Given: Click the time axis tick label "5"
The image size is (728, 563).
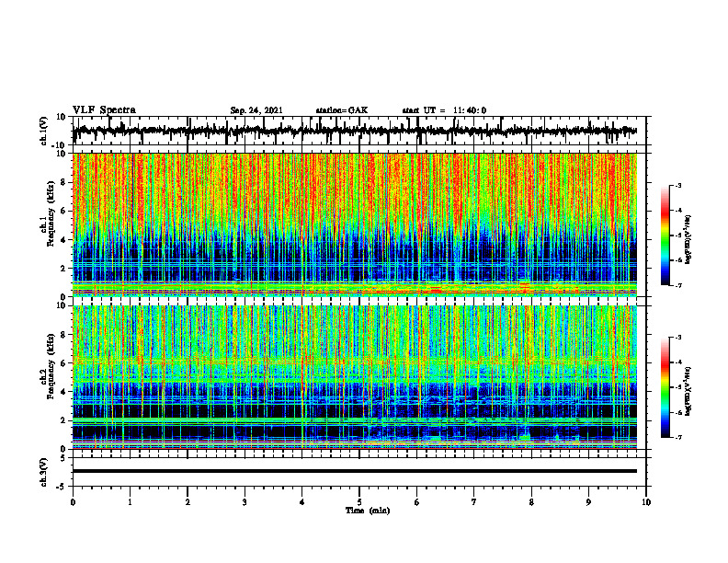Looking at the screenshot, I should [x=359, y=502].
